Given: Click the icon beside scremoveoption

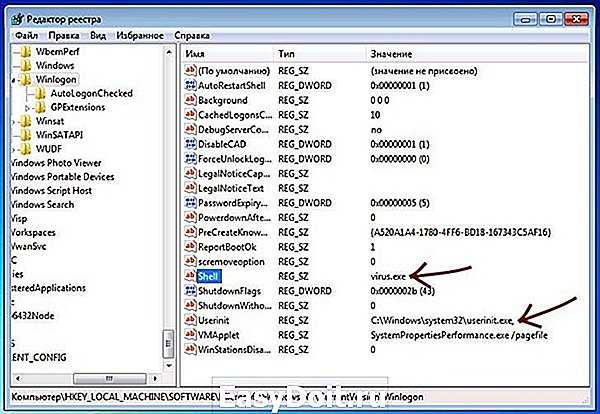Looking at the screenshot, I should coord(191,261).
